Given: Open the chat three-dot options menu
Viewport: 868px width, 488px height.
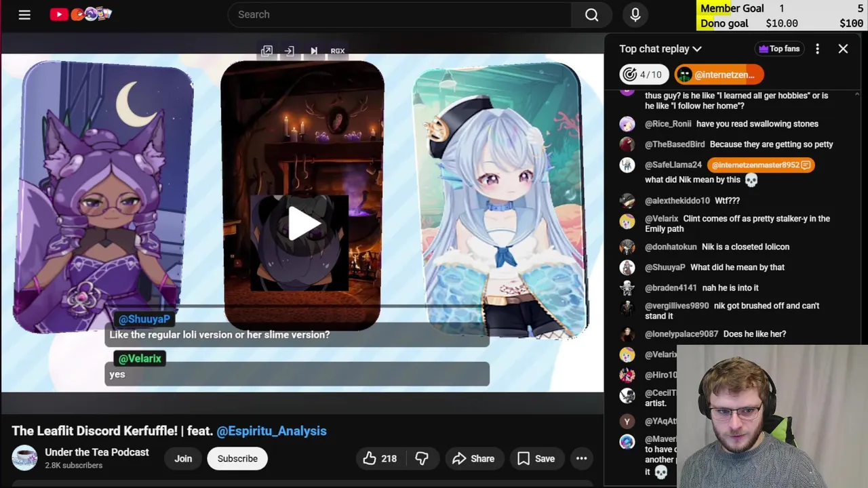Looking at the screenshot, I should click(x=817, y=49).
